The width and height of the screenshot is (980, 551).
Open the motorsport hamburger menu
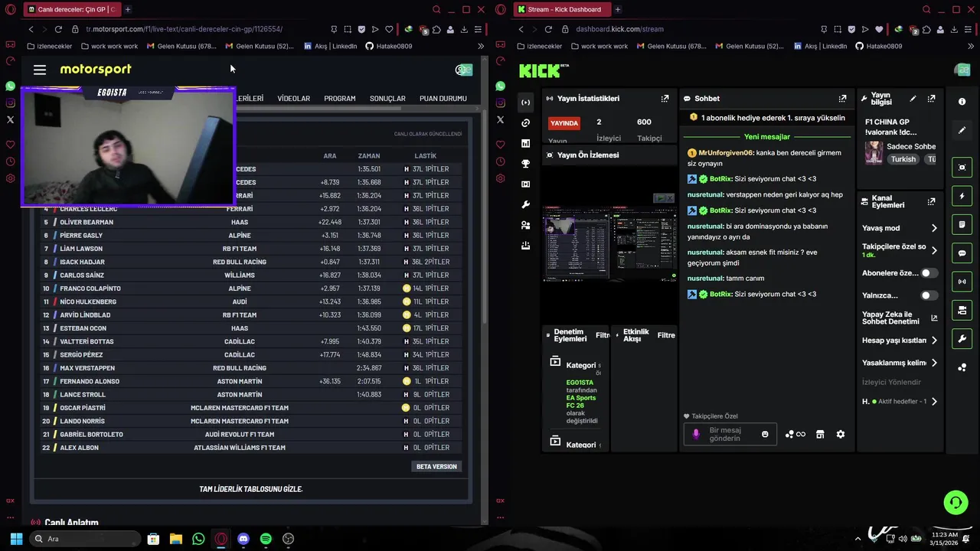(x=40, y=70)
